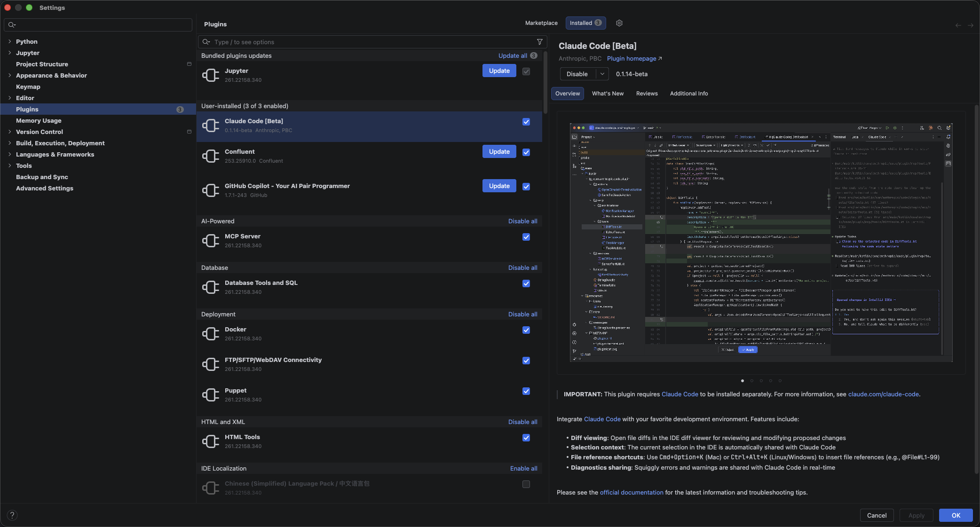Viewport: 980px width, 527px height.
Task: Expand the Version Control node
Action: pyautogui.click(x=9, y=132)
